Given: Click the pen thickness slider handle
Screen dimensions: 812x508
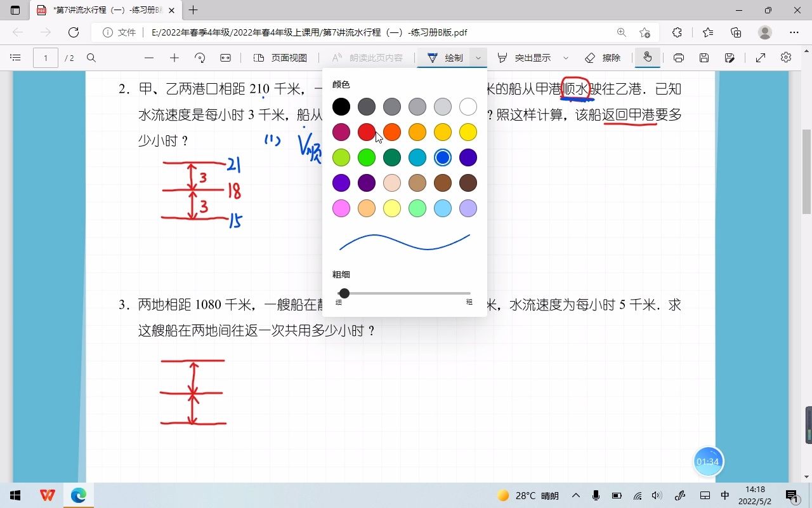Looking at the screenshot, I should coord(344,293).
